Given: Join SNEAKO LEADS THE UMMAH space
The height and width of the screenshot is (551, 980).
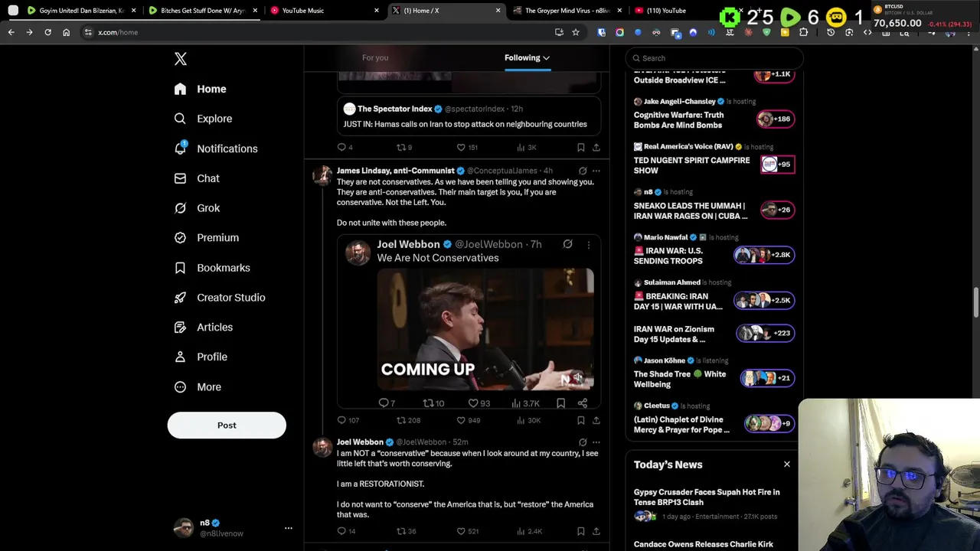Looking at the screenshot, I should click(x=778, y=210).
